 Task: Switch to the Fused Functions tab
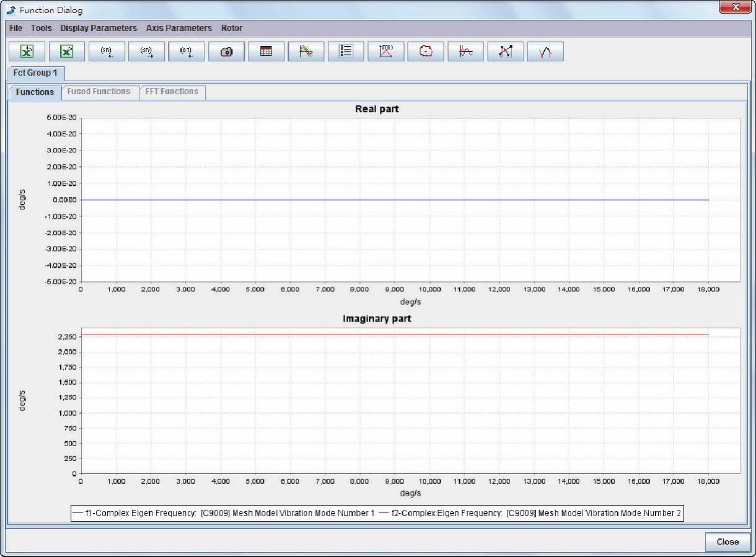click(99, 92)
